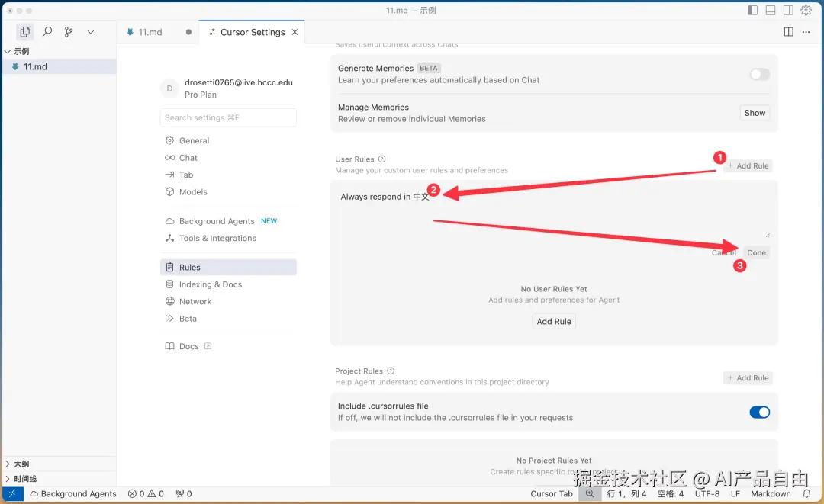Viewport: 824px width, 504px height.
Task: Open Models settings section
Action: [228, 192]
